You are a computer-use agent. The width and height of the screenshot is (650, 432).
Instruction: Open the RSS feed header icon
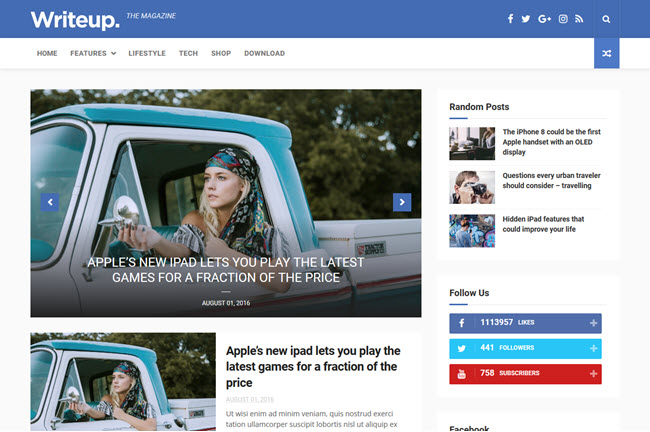(579, 19)
